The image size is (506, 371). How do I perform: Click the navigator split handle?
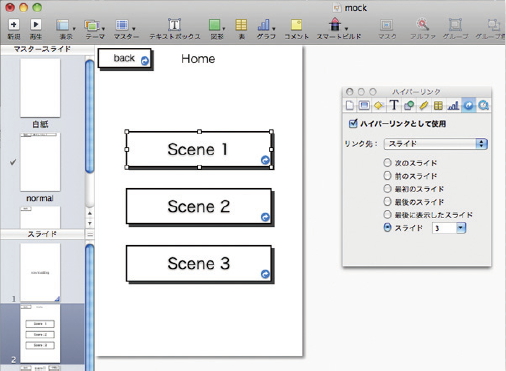pyautogui.click(x=90, y=235)
